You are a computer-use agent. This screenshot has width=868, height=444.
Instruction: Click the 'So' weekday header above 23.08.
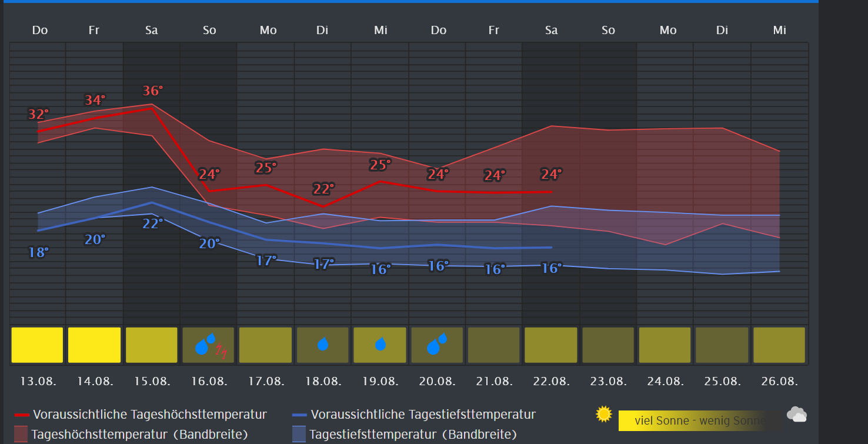pyautogui.click(x=608, y=30)
